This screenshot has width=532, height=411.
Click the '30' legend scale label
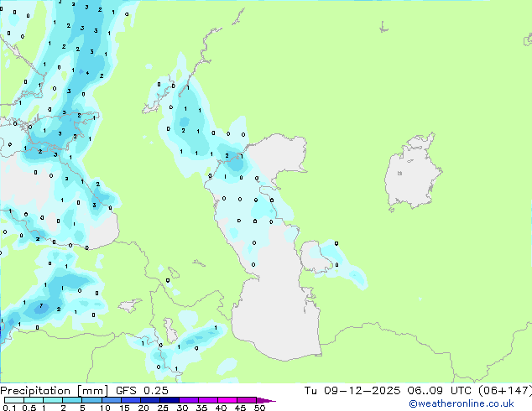(x=182, y=408)
